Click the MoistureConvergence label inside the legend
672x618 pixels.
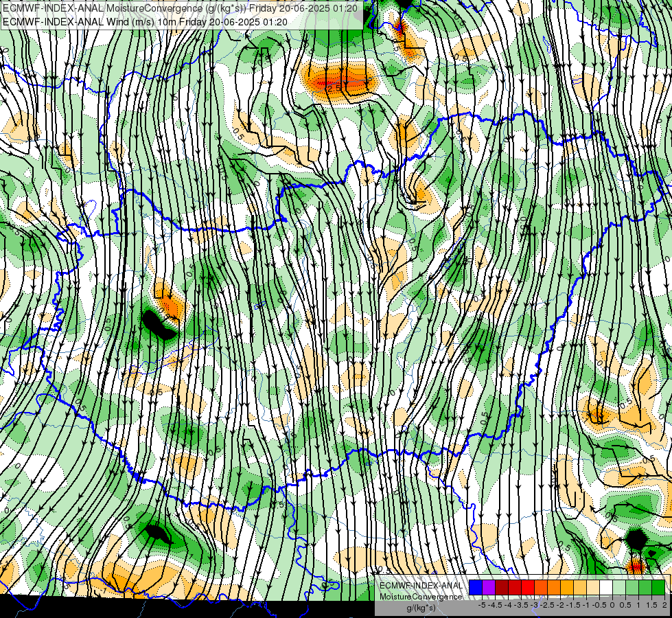[421, 597]
